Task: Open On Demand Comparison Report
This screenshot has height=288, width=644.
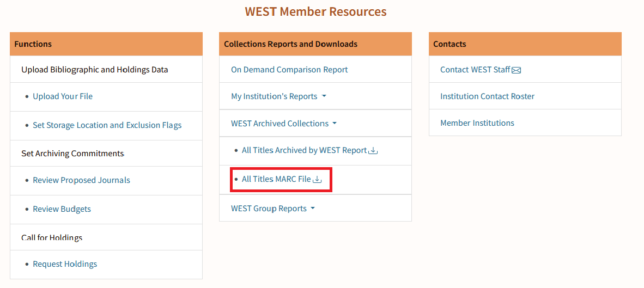Action: (289, 70)
